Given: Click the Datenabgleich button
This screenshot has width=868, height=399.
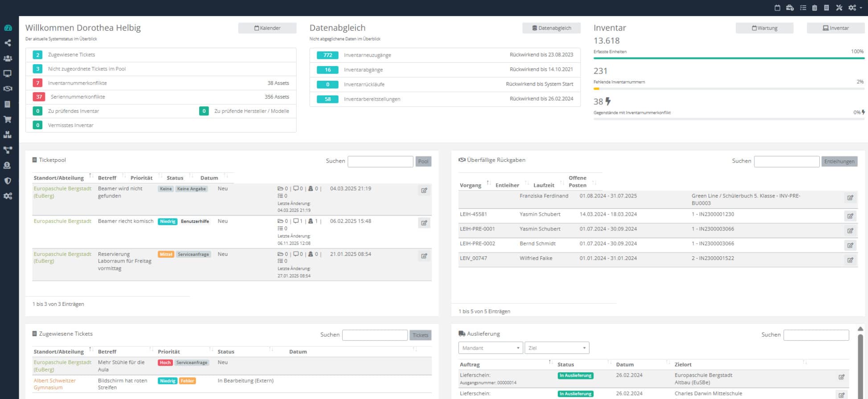Looking at the screenshot, I should pos(551,28).
